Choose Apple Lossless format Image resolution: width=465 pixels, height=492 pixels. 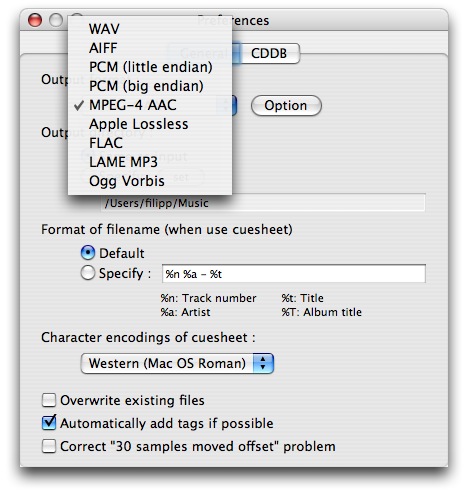click(150, 124)
